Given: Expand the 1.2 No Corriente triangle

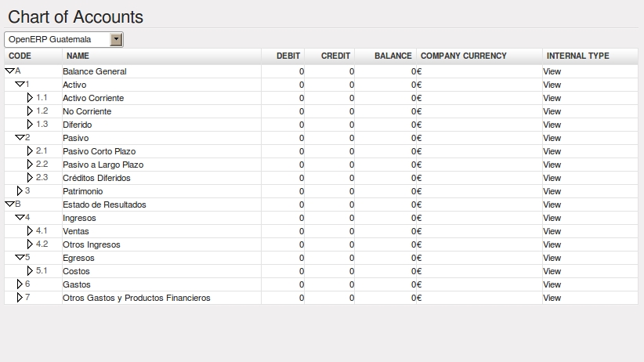Looking at the screenshot, I should [30, 111].
